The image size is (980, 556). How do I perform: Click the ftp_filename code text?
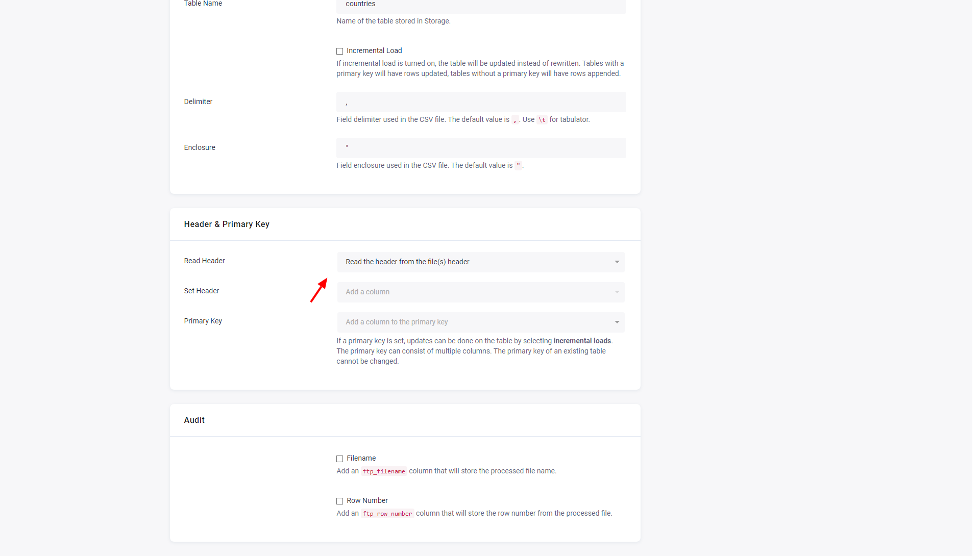384,471
